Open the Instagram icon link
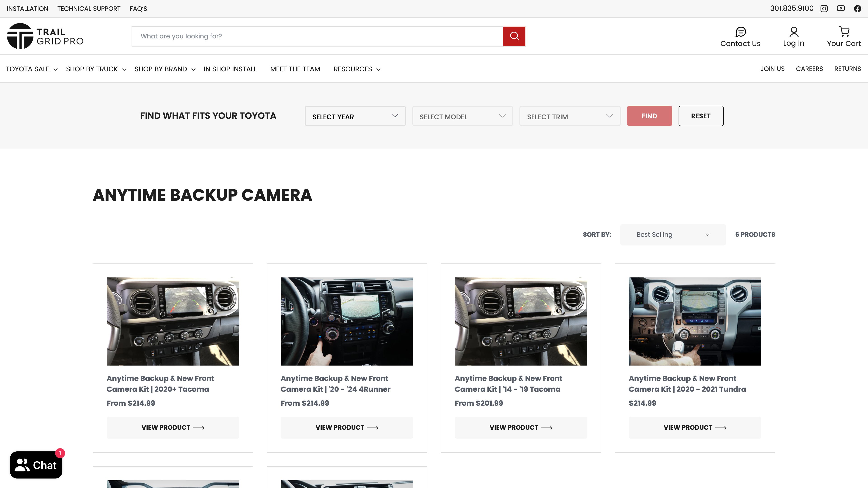The height and width of the screenshot is (488, 868). point(824,9)
